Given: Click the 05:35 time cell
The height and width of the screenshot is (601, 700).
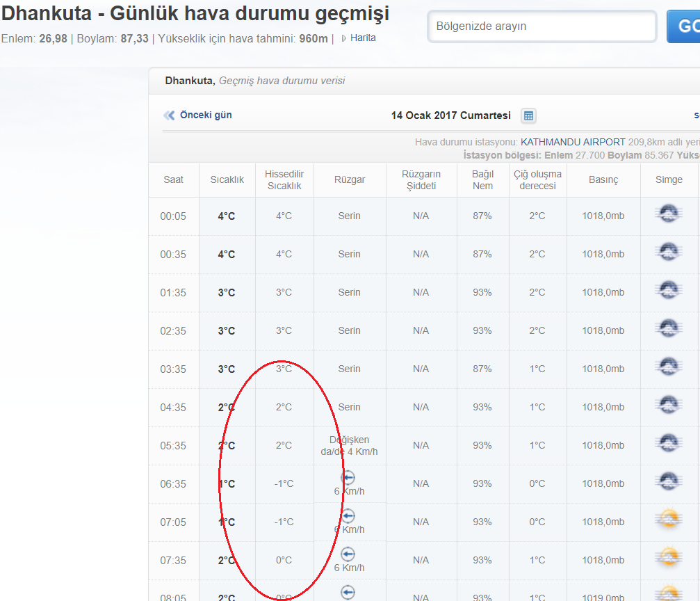Looking at the screenshot, I should pyautogui.click(x=173, y=446).
